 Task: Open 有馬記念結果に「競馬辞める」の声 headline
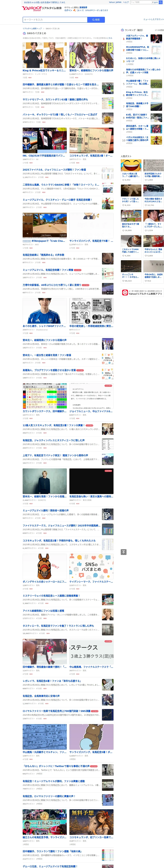click(44, 255)
